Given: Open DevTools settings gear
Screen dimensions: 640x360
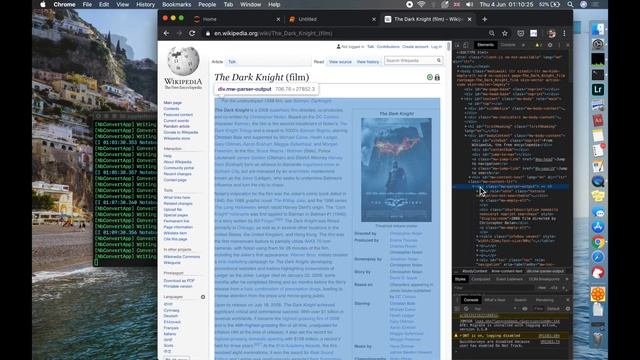Looking at the screenshot, I should (x=550, y=45).
